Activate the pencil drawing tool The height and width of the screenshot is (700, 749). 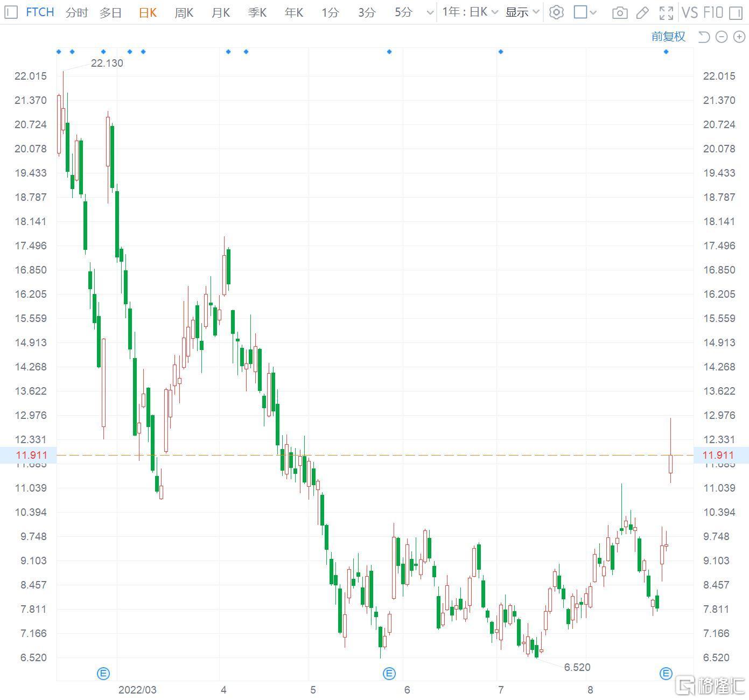point(642,12)
